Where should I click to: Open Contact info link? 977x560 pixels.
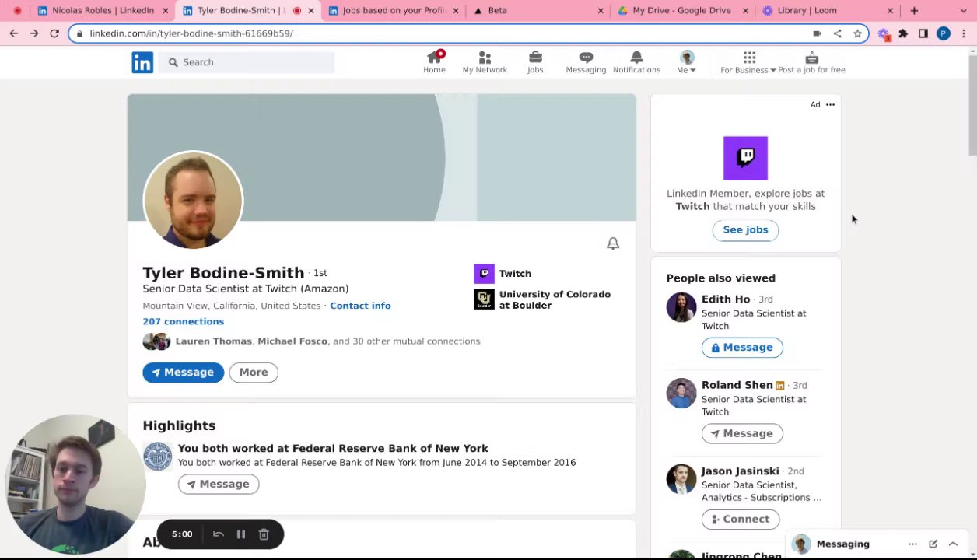coord(360,306)
